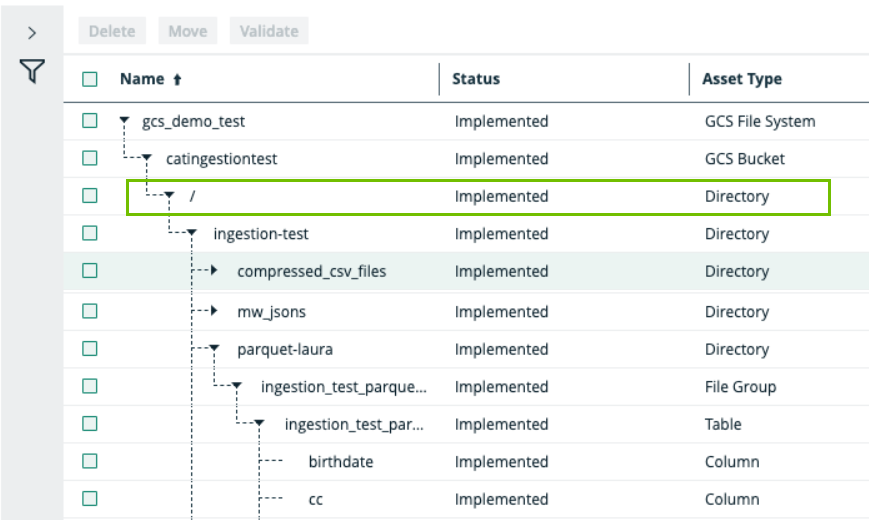Expand the compressed_csv_files directory

(214, 271)
